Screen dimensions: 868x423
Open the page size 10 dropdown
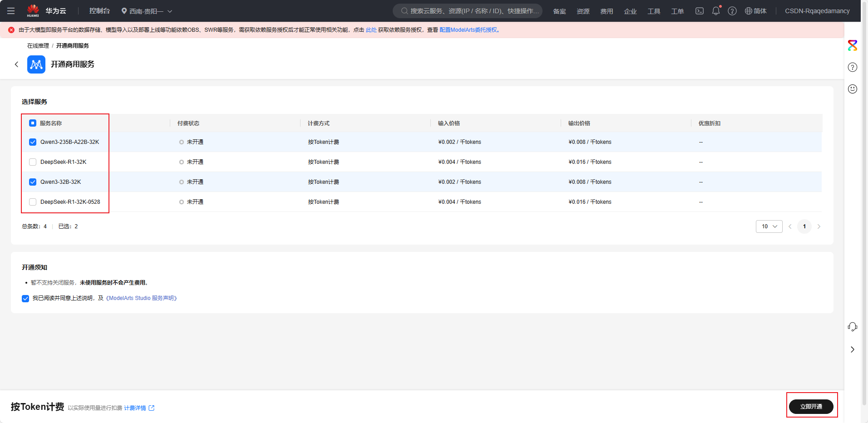click(x=769, y=226)
